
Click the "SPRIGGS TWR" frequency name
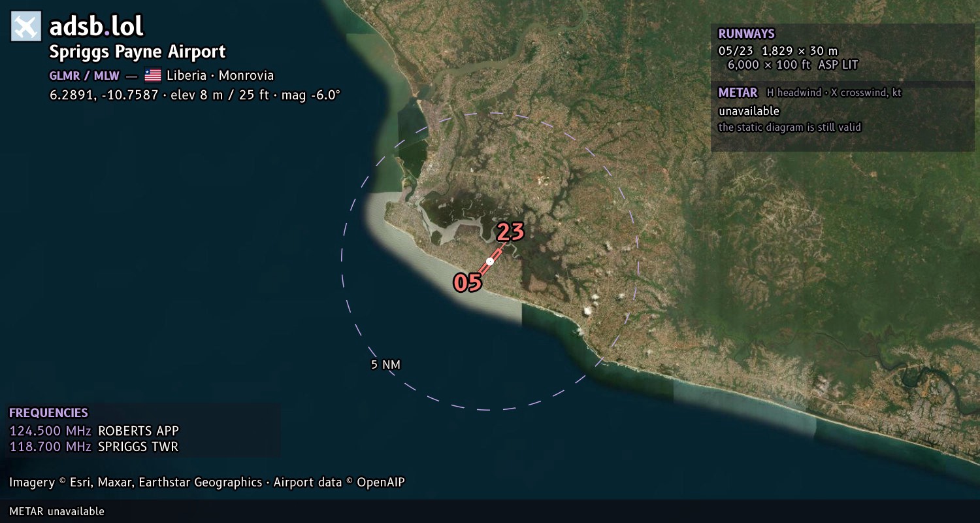tap(138, 447)
